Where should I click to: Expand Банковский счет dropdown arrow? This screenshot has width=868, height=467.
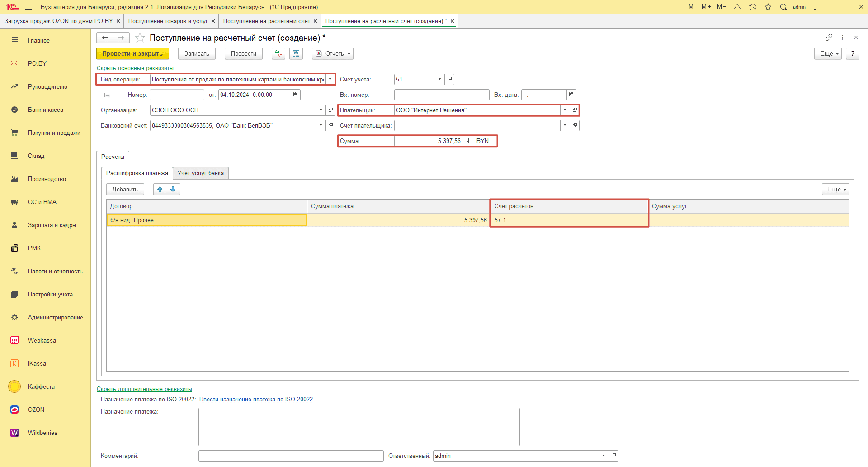[321, 125]
